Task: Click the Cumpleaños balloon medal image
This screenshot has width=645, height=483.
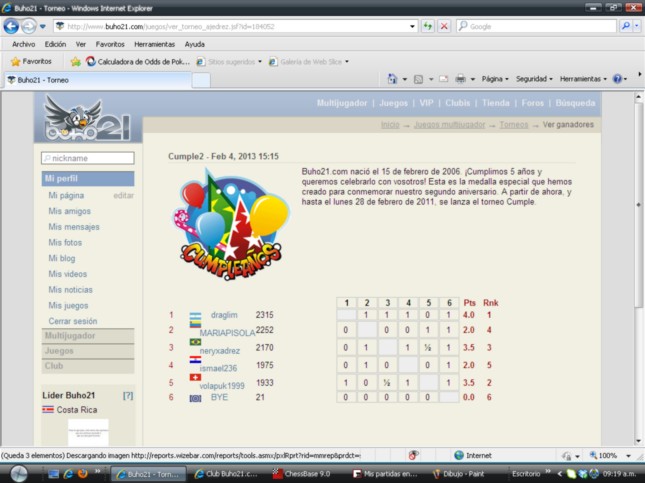Action: pos(230,224)
